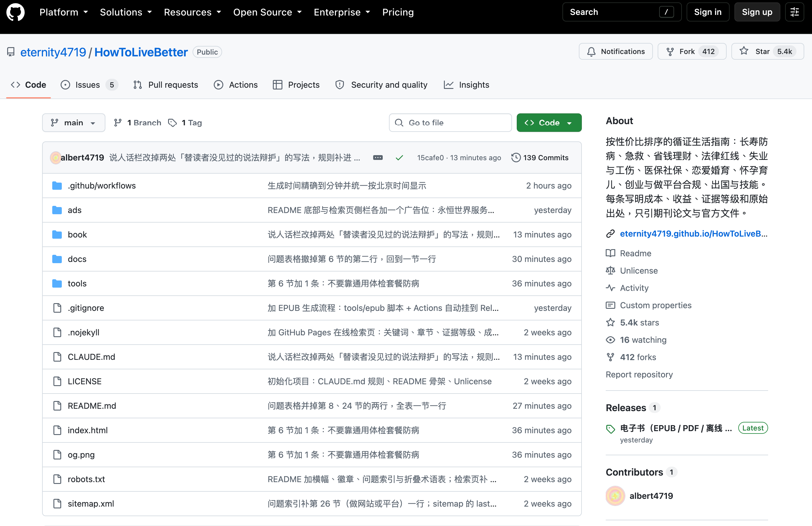Image resolution: width=812 pixels, height=526 pixels.
Task: Expand the green Code dropdown
Action: (x=549, y=123)
